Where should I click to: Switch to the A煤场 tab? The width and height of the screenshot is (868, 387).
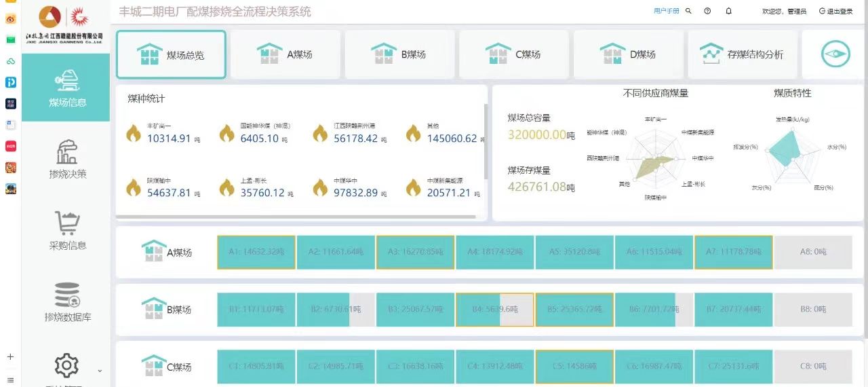(286, 54)
